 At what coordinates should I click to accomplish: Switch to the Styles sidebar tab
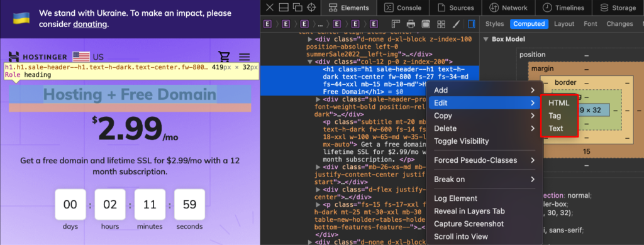click(x=494, y=24)
